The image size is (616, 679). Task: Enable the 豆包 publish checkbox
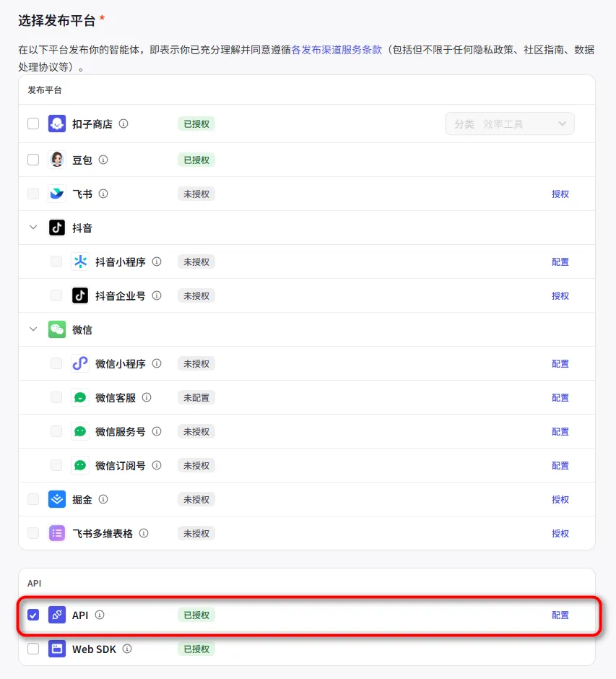pos(32,159)
